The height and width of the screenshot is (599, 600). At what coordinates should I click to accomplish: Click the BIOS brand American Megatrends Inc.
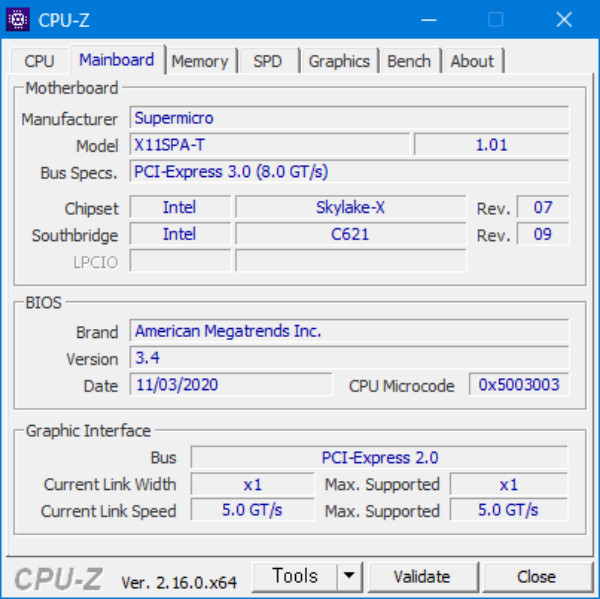coord(349,331)
